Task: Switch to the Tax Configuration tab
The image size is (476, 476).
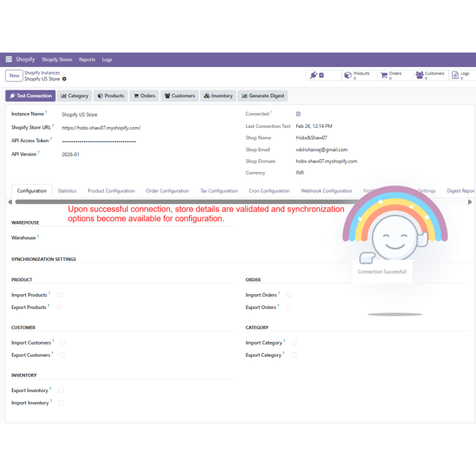Action: [219, 190]
